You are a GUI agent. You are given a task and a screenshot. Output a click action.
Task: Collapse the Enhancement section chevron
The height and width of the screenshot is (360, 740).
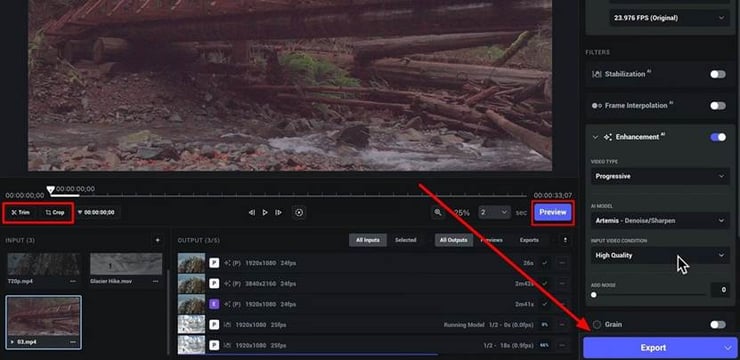coord(595,137)
